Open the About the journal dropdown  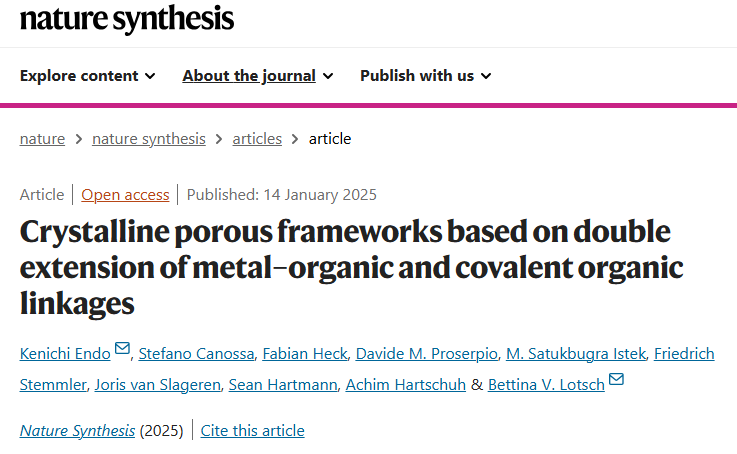(x=258, y=76)
